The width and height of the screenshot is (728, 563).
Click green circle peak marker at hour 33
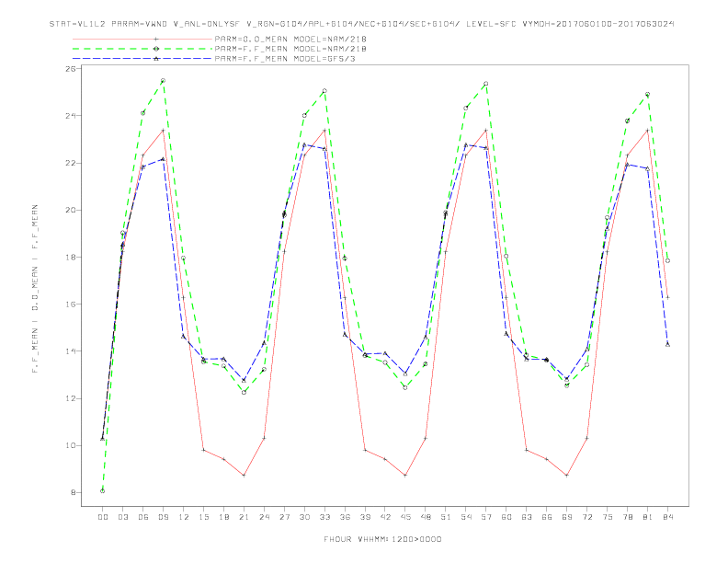click(324, 90)
